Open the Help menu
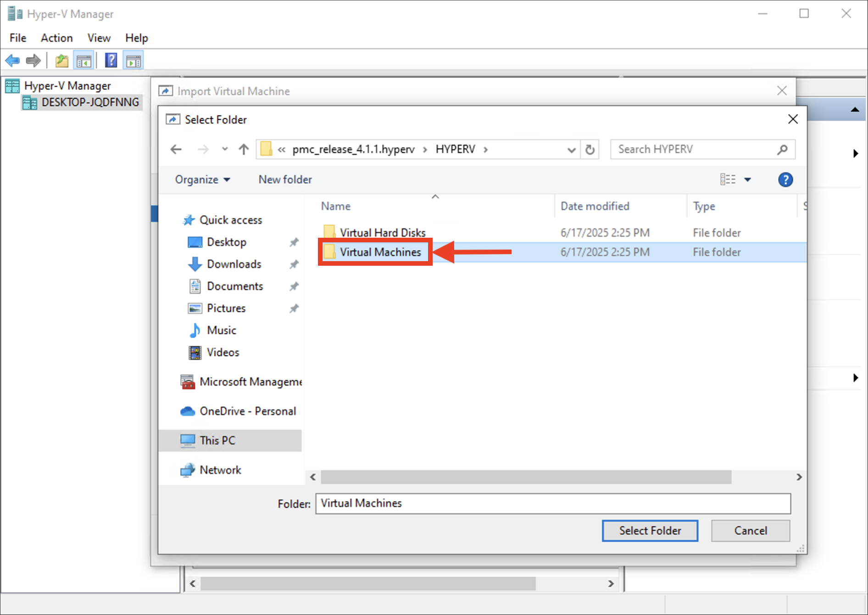 click(x=137, y=38)
